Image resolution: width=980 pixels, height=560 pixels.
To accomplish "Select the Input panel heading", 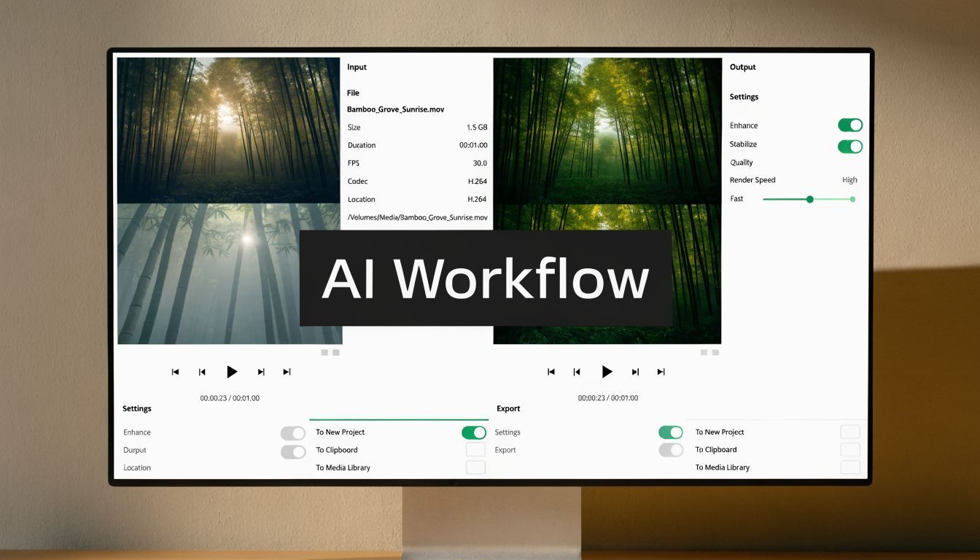I will (x=357, y=67).
